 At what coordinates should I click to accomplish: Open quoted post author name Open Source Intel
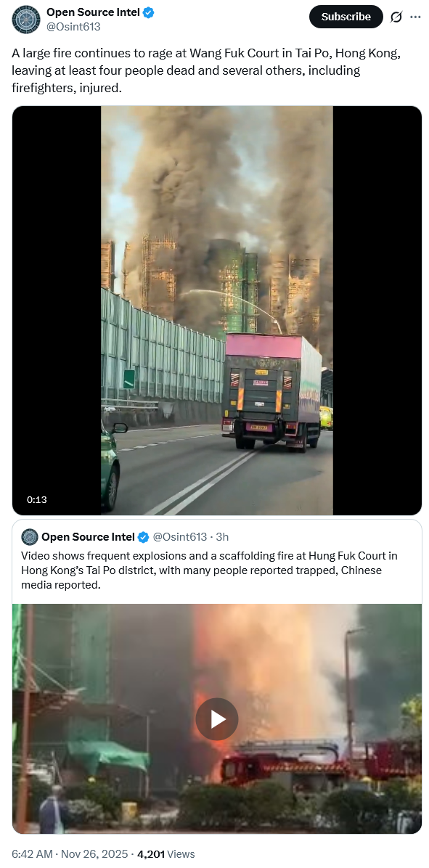(x=88, y=537)
